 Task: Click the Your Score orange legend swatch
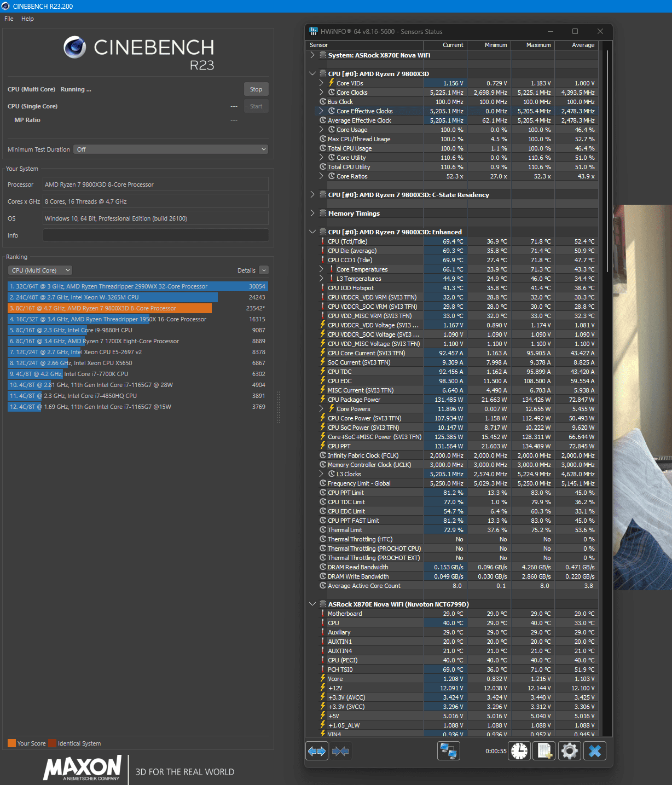tap(11, 743)
